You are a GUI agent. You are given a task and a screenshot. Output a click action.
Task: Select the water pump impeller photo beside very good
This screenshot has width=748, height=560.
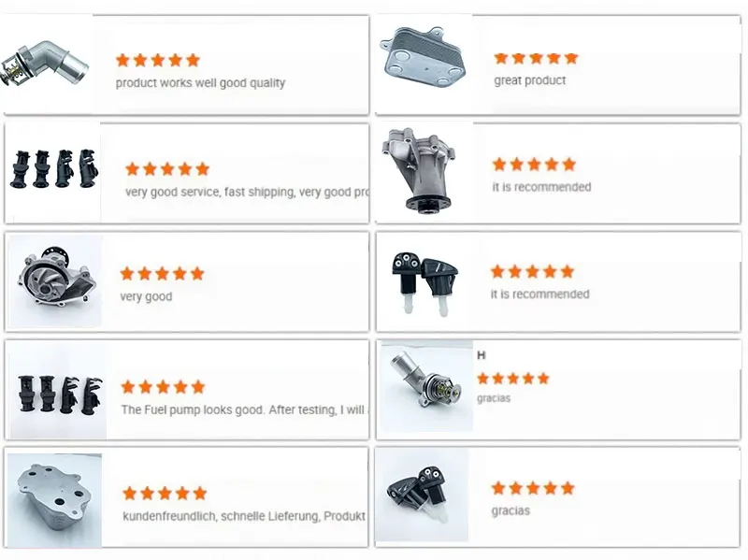tap(55, 280)
